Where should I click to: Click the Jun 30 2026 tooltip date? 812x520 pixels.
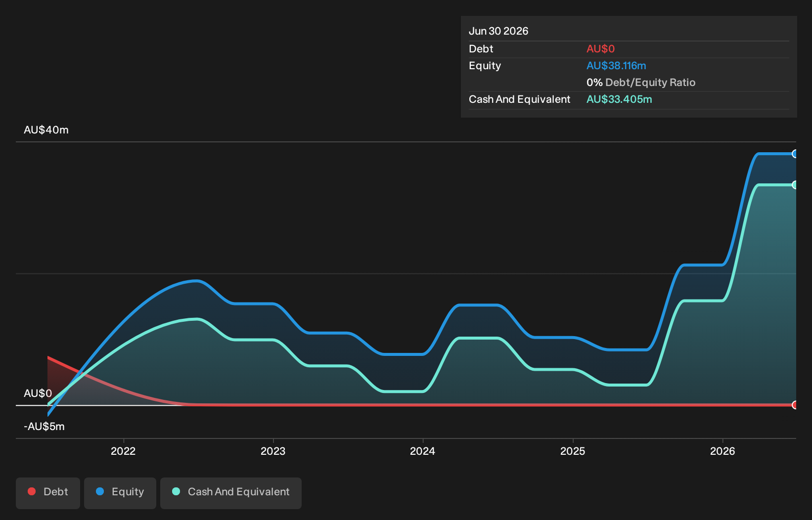coord(498,31)
